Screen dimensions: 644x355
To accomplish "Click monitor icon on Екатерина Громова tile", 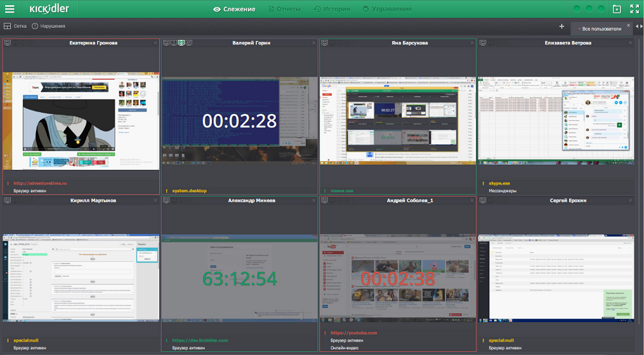I will (7, 43).
